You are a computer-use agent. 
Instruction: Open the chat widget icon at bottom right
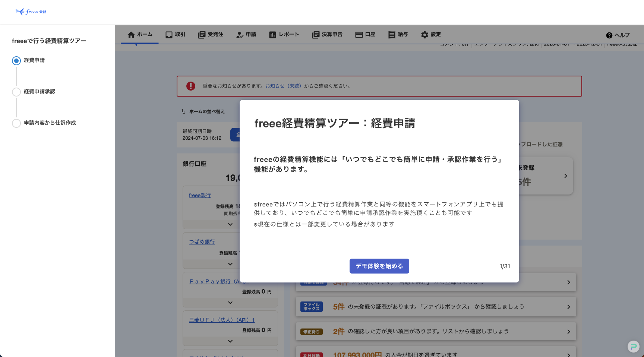(633, 347)
